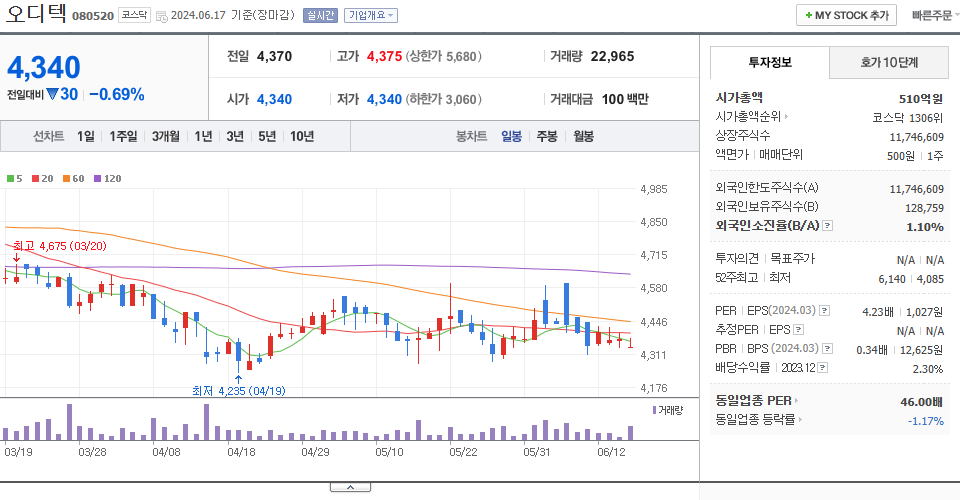Screen dimensions: 960x500
Task: Click the 외국인보유주식수 128,759 value
Action: pyautogui.click(x=924, y=208)
